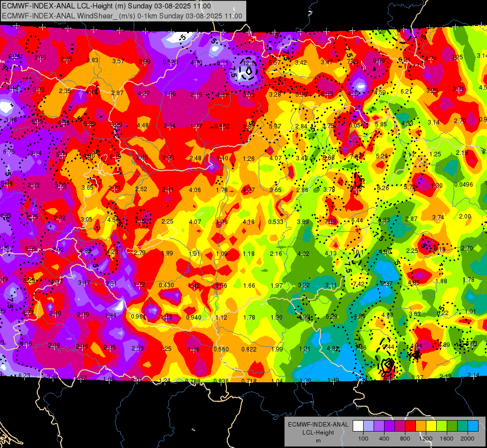Click the grid value 0.0496
This screenshot has width=487, height=448.
coord(464,185)
